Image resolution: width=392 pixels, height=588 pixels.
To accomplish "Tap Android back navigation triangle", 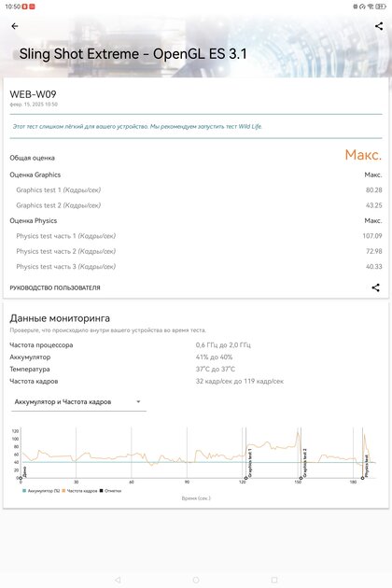I will 118,580.
